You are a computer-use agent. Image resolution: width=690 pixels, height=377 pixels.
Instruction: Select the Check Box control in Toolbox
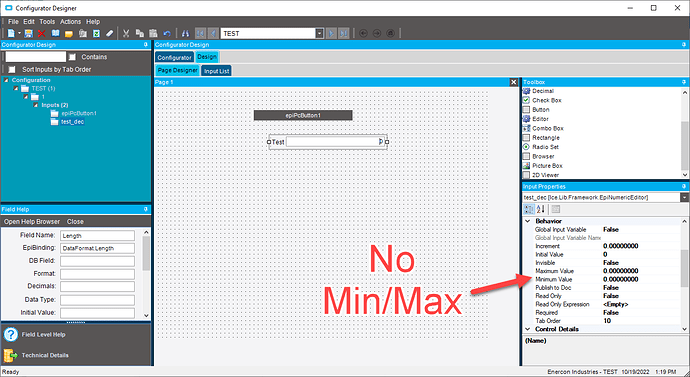click(x=547, y=100)
